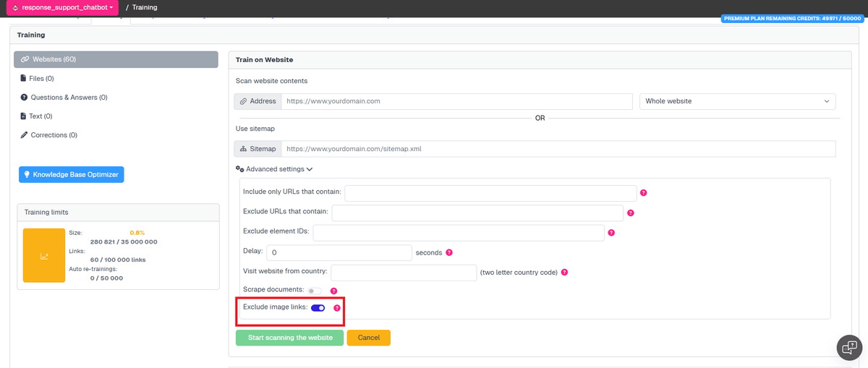Click the Knowledge Base Optimizer button
Screen dimensions: 868x368
[x=72, y=174]
